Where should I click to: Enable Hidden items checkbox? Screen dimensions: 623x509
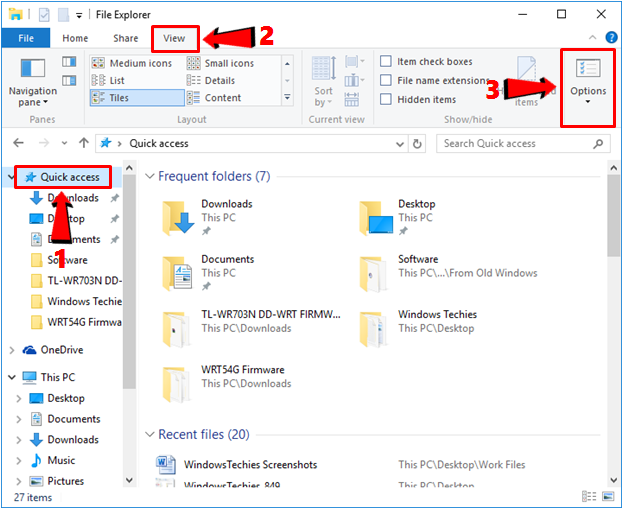pos(386,99)
